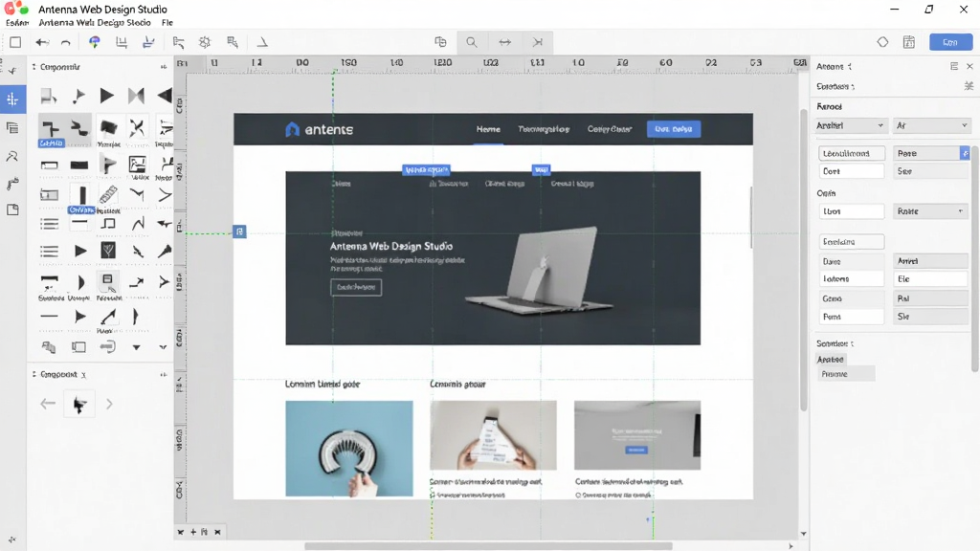The image size is (980, 551).
Task: Go forward with the right chevron in lower panel
Action: [109, 405]
